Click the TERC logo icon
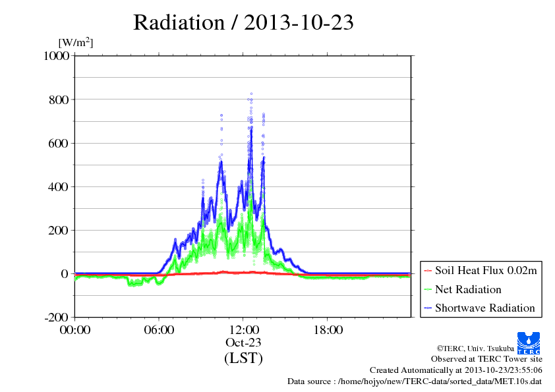This screenshot has height=392, width=555. point(529,343)
